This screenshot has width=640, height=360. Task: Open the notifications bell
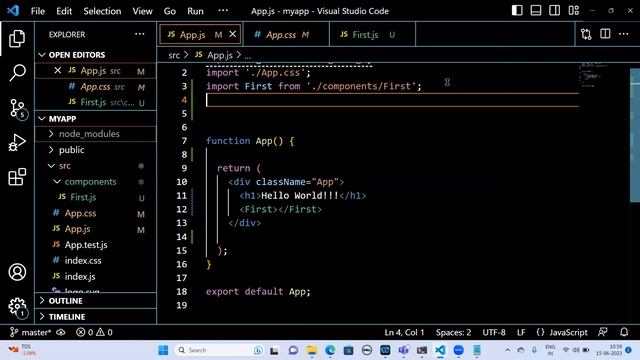pyautogui.click(x=624, y=332)
